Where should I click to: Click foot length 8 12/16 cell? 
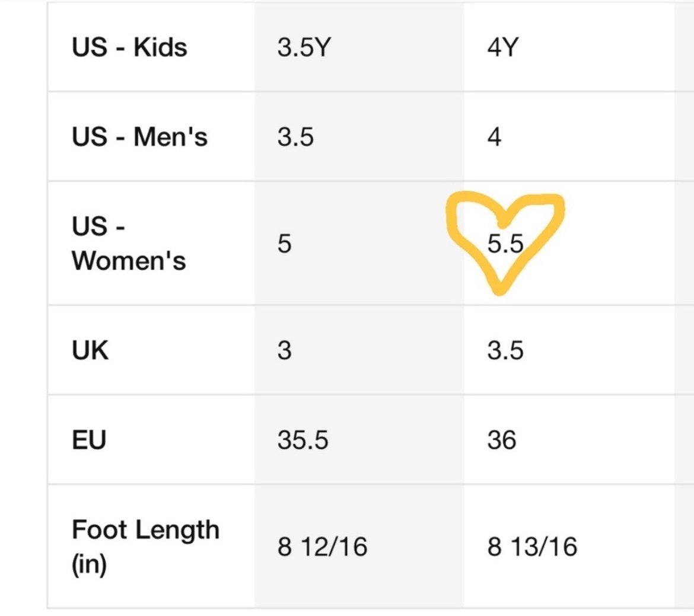(x=359, y=547)
